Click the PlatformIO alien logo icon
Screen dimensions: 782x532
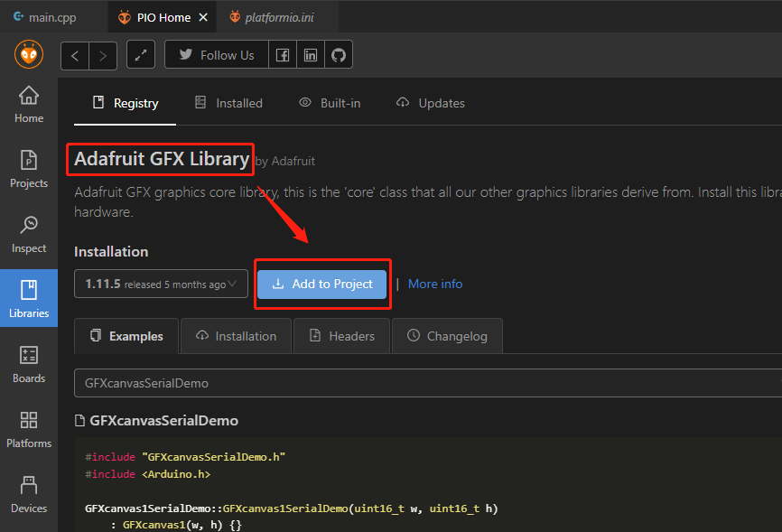tap(28, 55)
